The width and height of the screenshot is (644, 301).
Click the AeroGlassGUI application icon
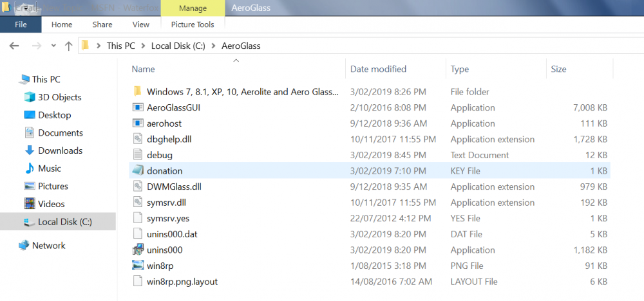137,107
